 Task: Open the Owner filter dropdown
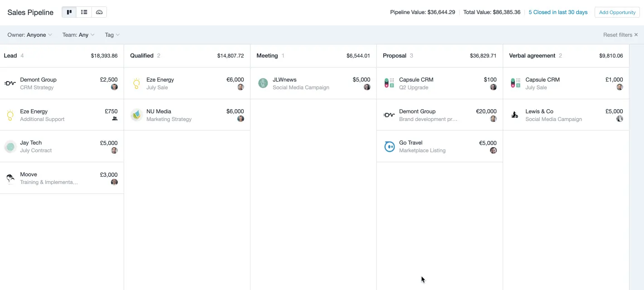pos(30,35)
